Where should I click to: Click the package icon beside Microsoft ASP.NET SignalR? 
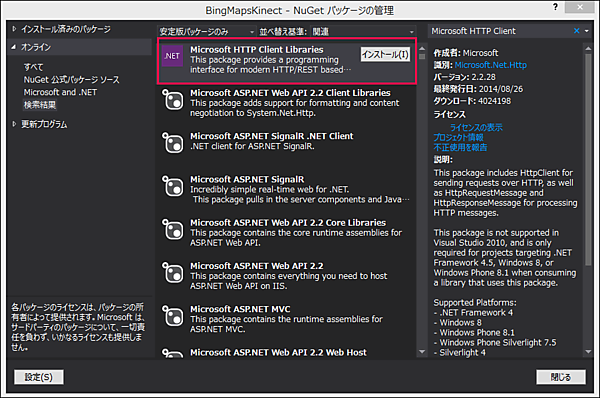[173, 186]
